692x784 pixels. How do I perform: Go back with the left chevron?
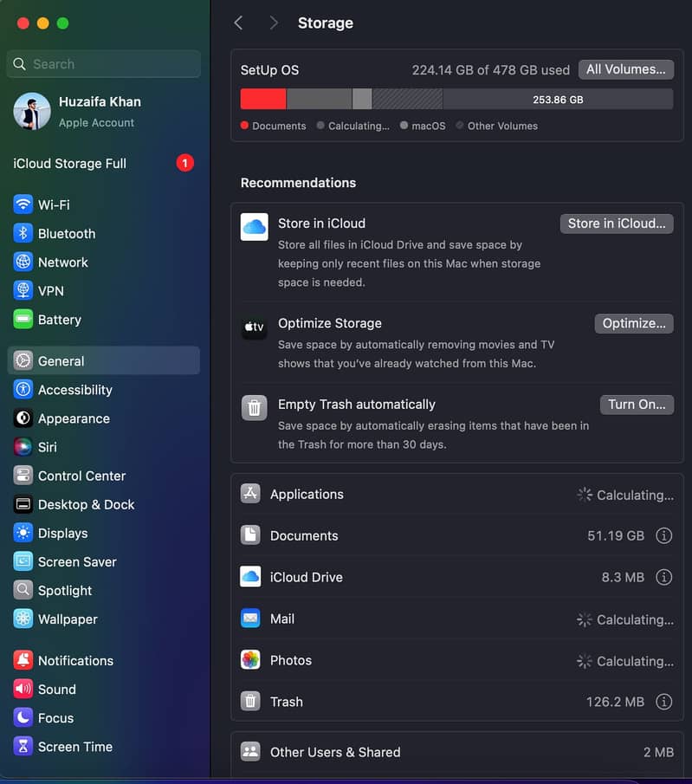click(238, 23)
